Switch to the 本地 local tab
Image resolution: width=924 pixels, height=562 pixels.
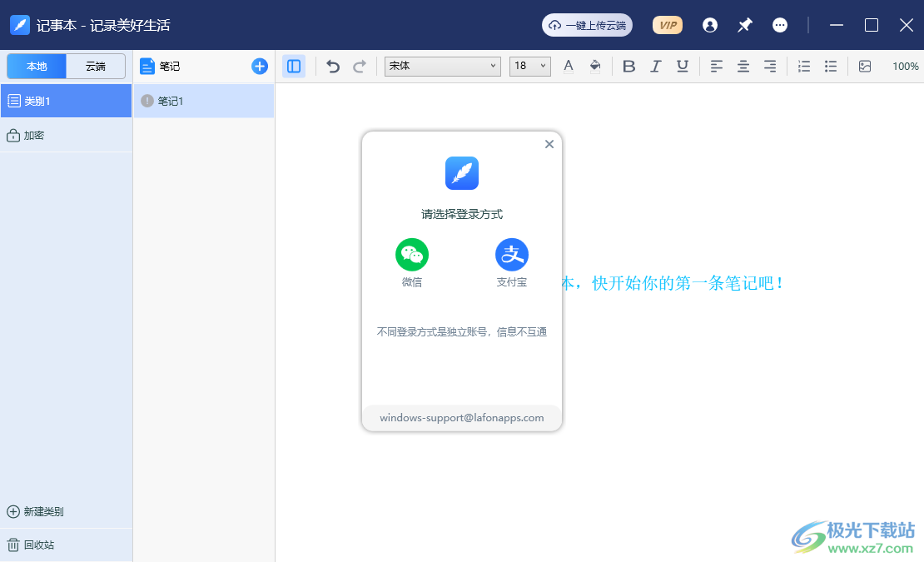coord(37,66)
